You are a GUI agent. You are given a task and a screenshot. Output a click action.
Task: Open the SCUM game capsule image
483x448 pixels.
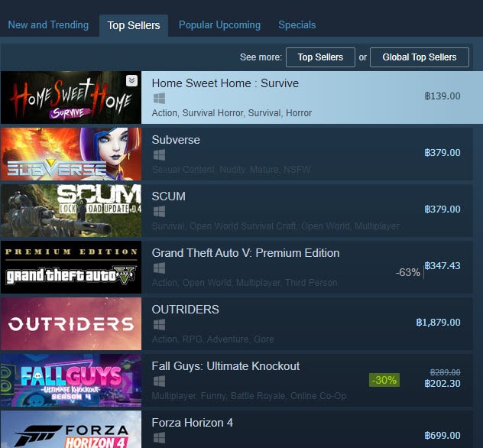pyautogui.click(x=71, y=210)
